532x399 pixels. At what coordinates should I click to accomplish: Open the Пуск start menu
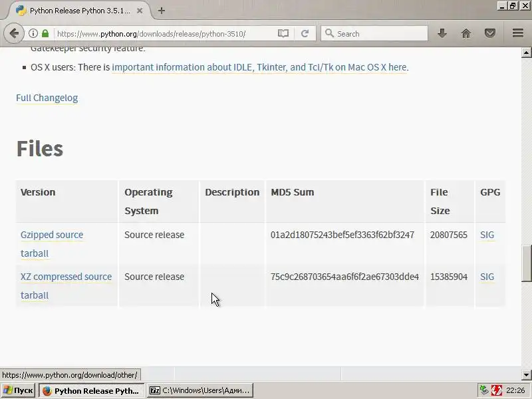[x=18, y=390]
